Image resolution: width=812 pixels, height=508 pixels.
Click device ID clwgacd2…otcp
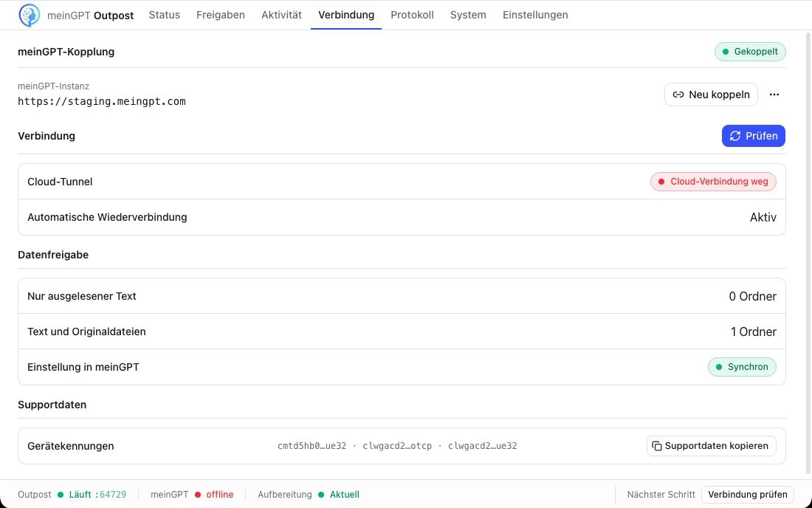pyautogui.click(x=397, y=446)
